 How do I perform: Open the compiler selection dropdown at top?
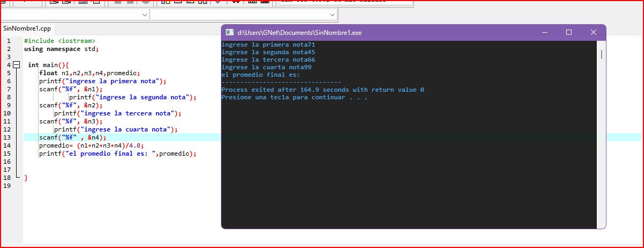345,2
